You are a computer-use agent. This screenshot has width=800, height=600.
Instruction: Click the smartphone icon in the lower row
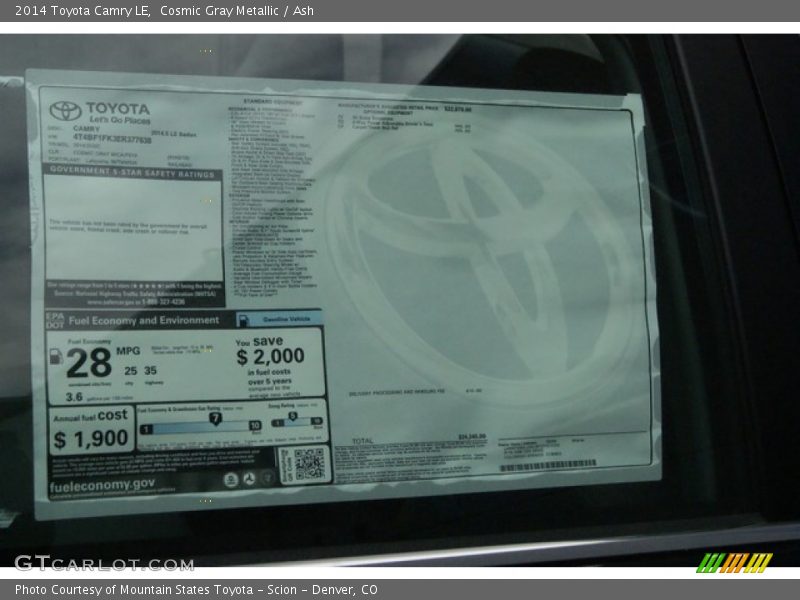230,479
